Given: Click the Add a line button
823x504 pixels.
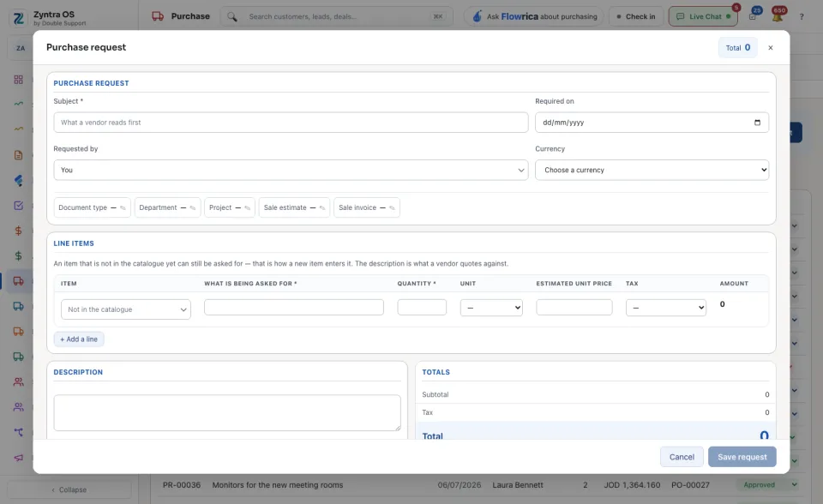Looking at the screenshot, I should (79, 339).
